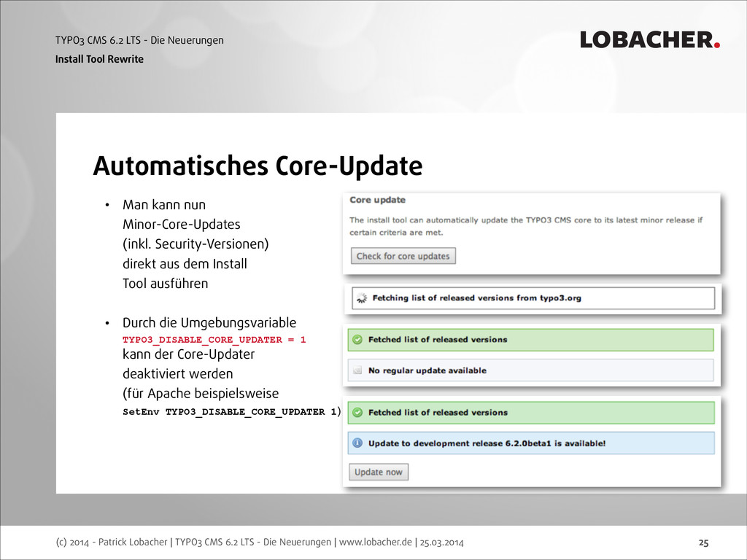The height and width of the screenshot is (560, 747).
Task: Click the notice icon beside No regular update available
Action: click(x=357, y=370)
